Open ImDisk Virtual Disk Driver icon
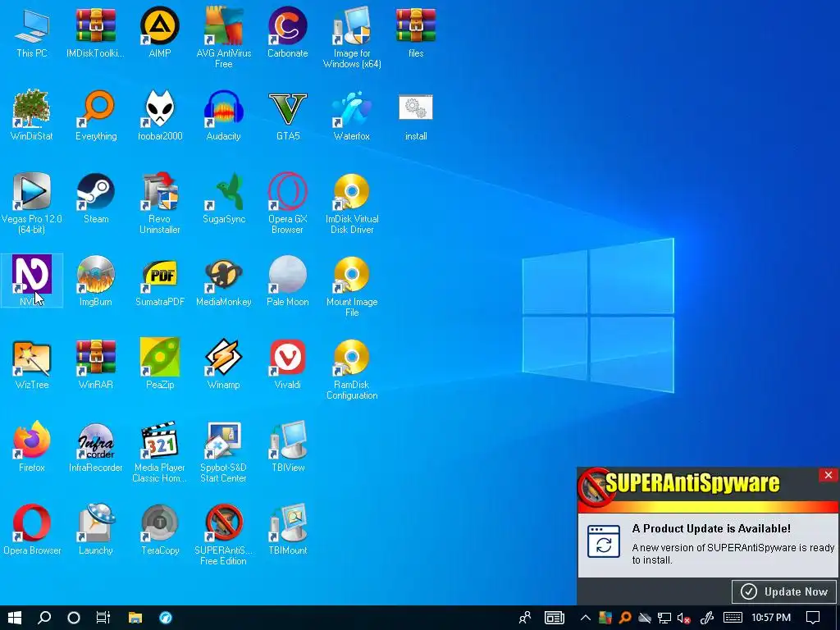840x630 pixels. tap(352, 203)
